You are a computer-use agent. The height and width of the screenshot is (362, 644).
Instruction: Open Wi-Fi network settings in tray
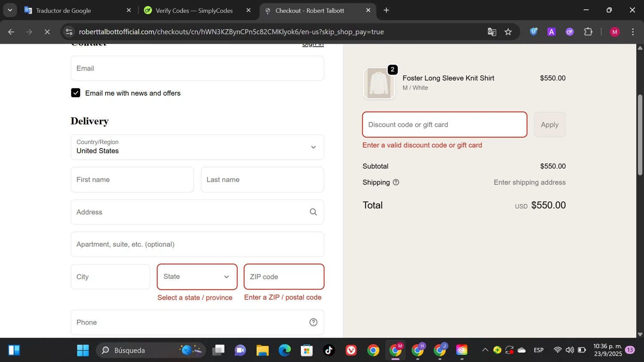(x=557, y=350)
